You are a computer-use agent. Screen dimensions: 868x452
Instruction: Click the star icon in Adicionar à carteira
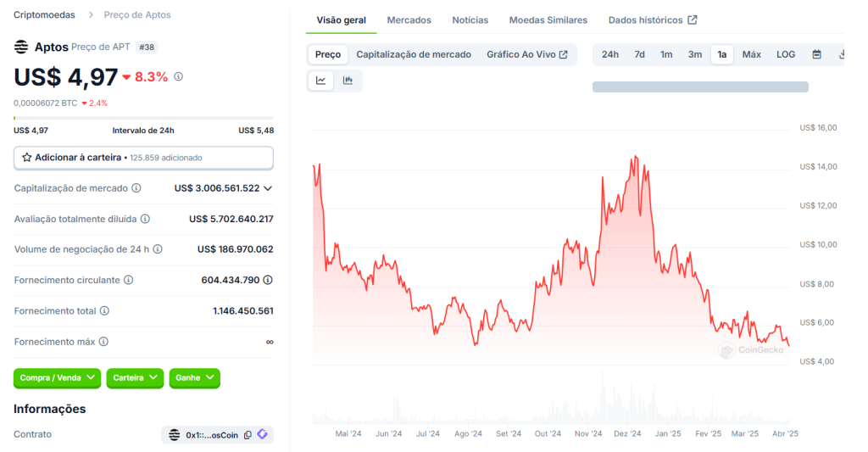tap(26, 158)
